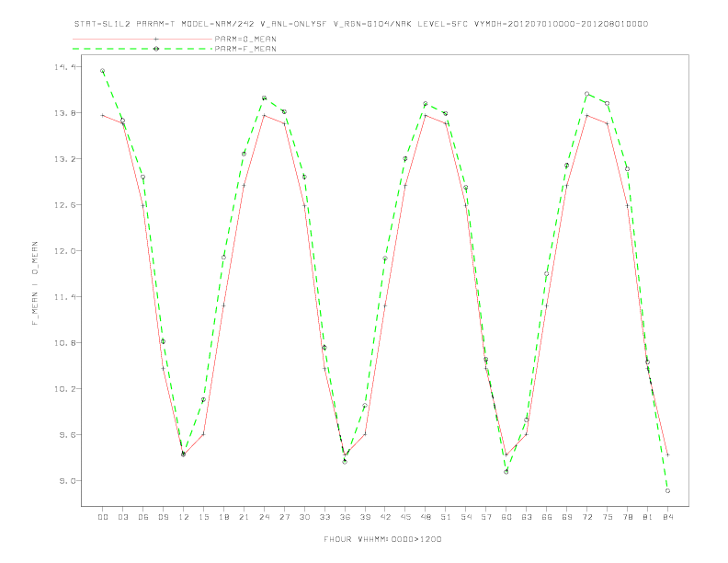Click the vertical F_MEAN | O_MEAN axis label
728x563 pixels.
coord(35,283)
